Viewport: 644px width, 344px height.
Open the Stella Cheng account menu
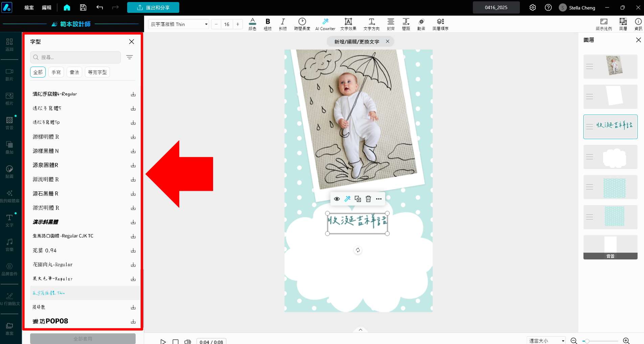click(577, 7)
